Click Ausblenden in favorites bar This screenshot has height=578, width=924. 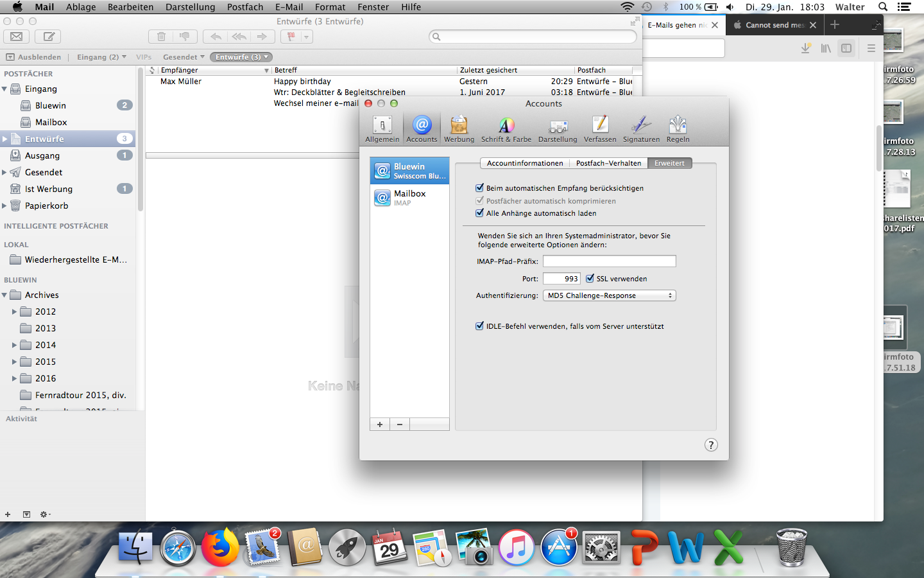pyautogui.click(x=34, y=57)
